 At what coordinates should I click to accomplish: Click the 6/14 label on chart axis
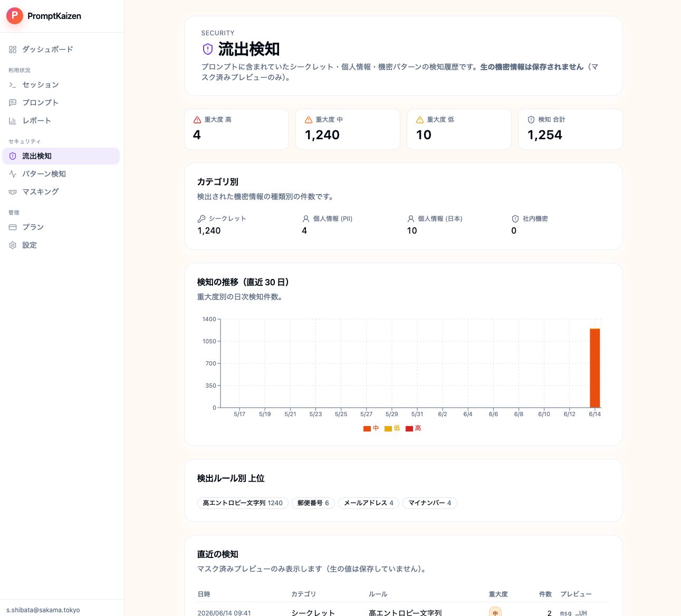595,415
